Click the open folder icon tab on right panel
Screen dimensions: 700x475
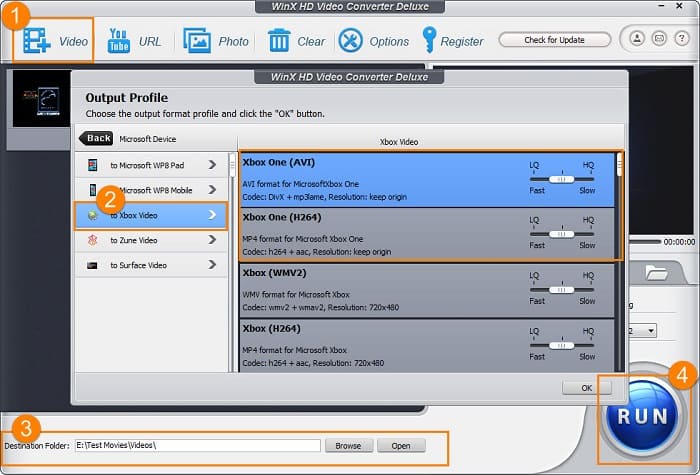(656, 272)
